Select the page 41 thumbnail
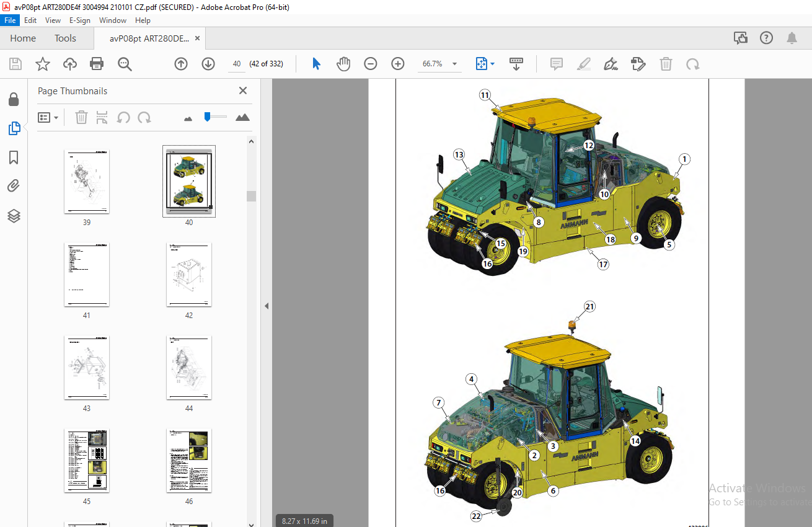Image resolution: width=812 pixels, height=527 pixels. pyautogui.click(x=87, y=275)
